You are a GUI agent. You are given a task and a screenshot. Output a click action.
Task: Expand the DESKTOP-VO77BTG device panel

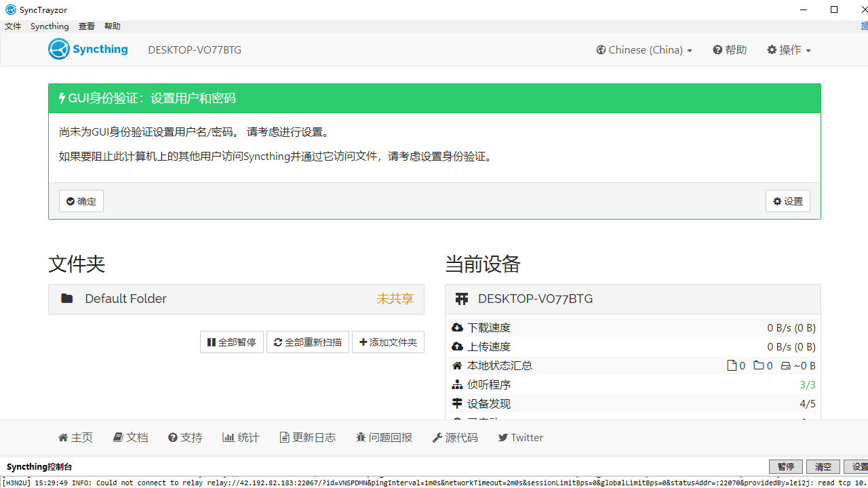(633, 299)
